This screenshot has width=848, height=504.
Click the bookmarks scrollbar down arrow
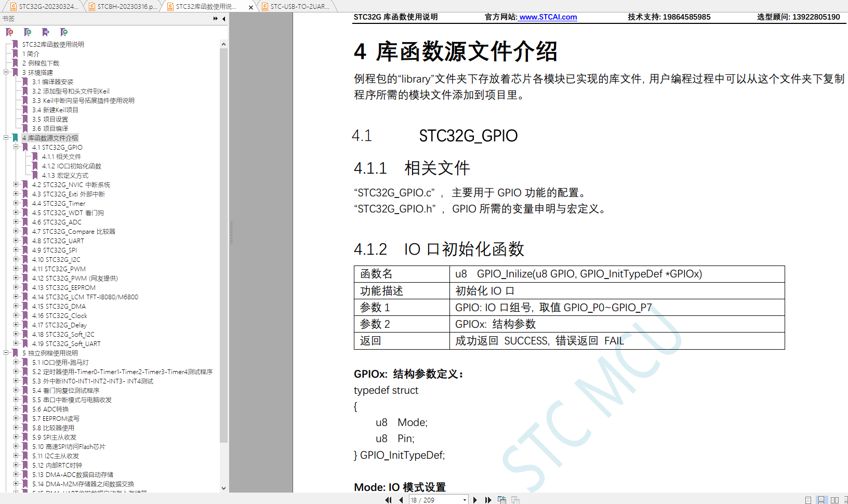(x=223, y=488)
